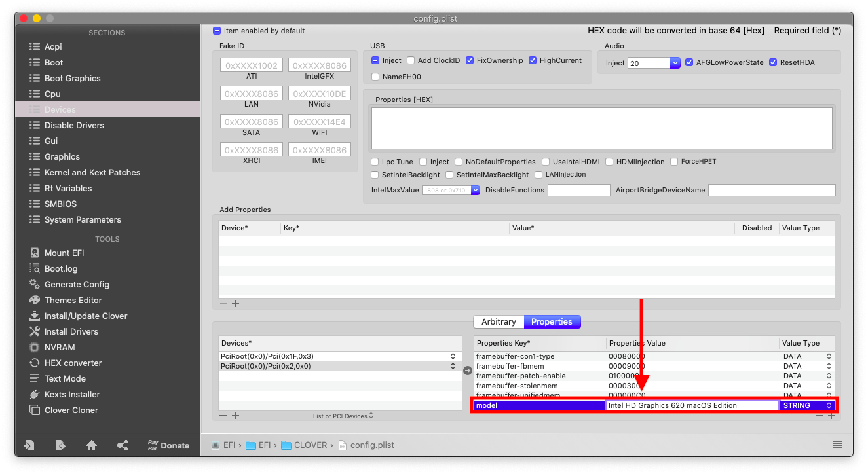Click CLOVER folder in path bar
Screen dimensions: 868x474
(x=304, y=445)
